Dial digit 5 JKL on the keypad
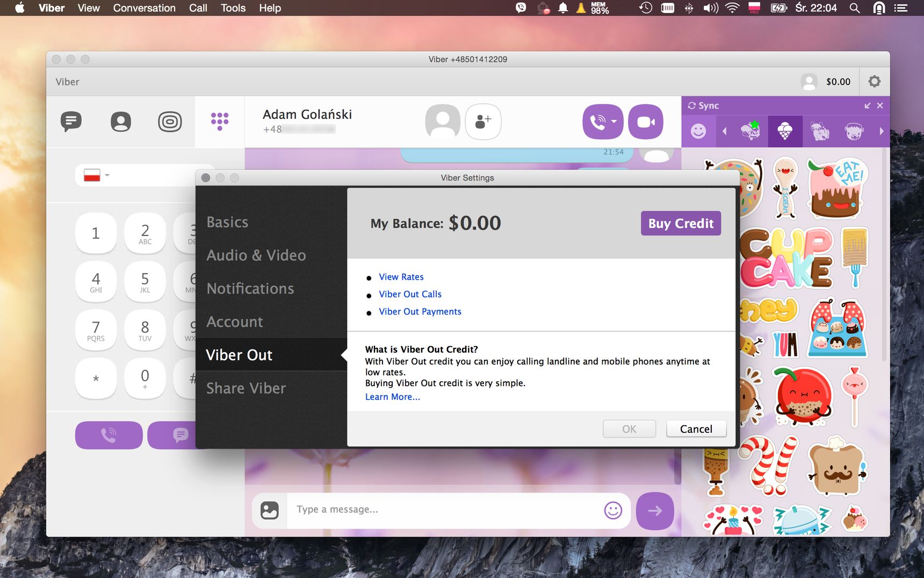924x578 pixels. pos(145,281)
